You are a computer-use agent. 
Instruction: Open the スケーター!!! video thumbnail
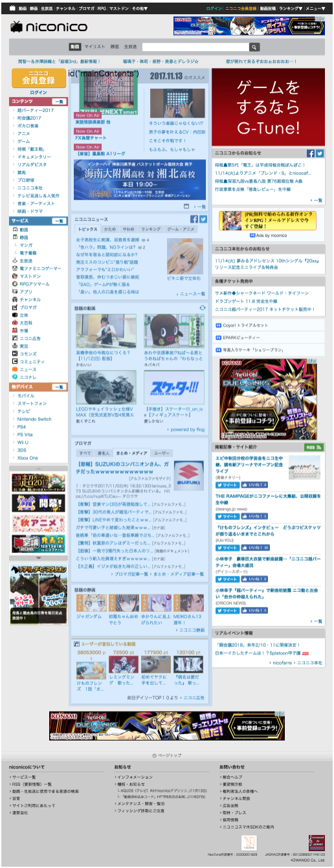point(174,387)
